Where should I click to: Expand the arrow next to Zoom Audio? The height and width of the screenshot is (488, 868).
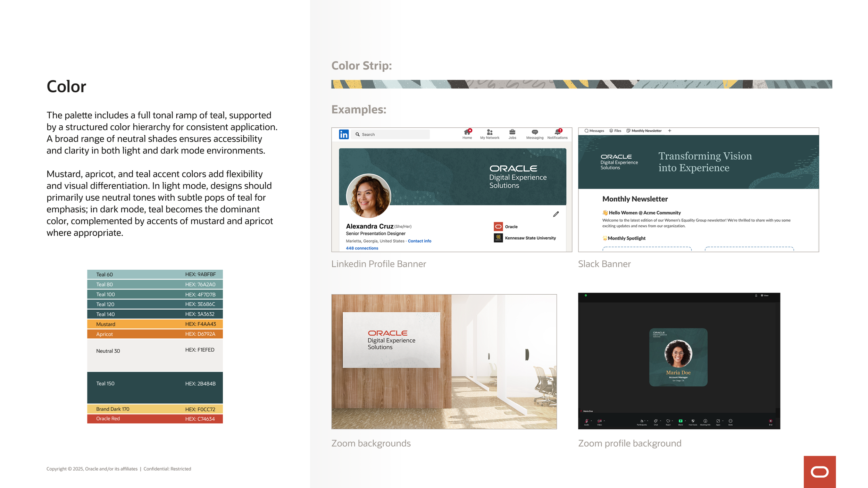[591, 421]
